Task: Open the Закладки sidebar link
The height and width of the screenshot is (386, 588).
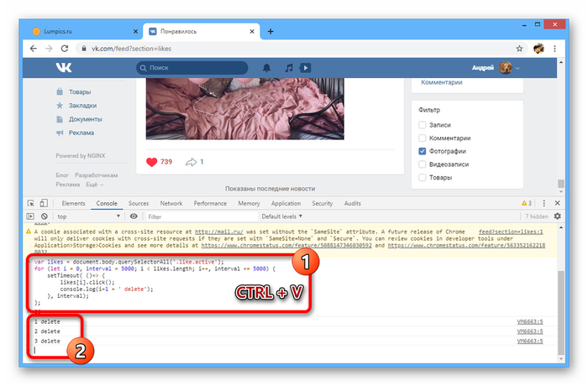Action: coord(84,106)
